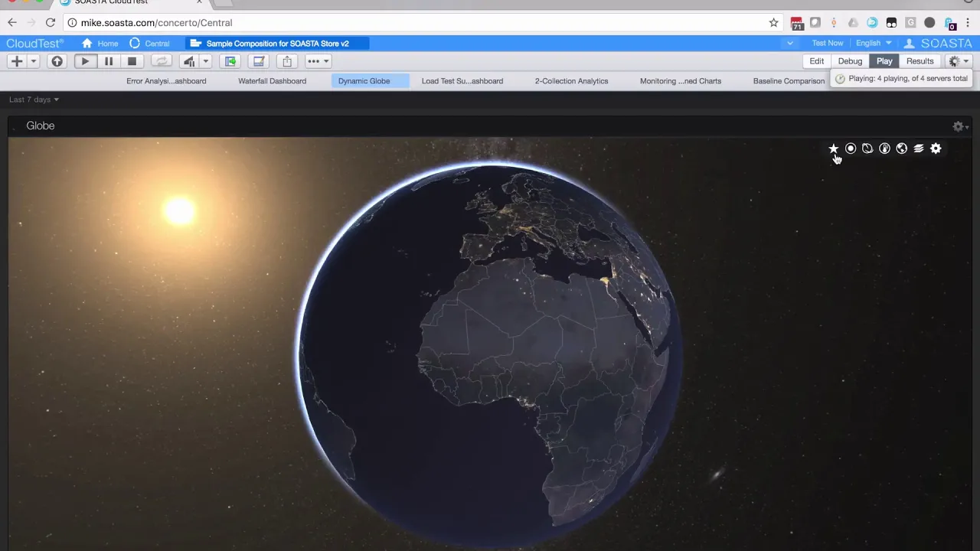Image resolution: width=980 pixels, height=551 pixels.
Task: Click the Playing servers status indicator
Action: [902, 79]
